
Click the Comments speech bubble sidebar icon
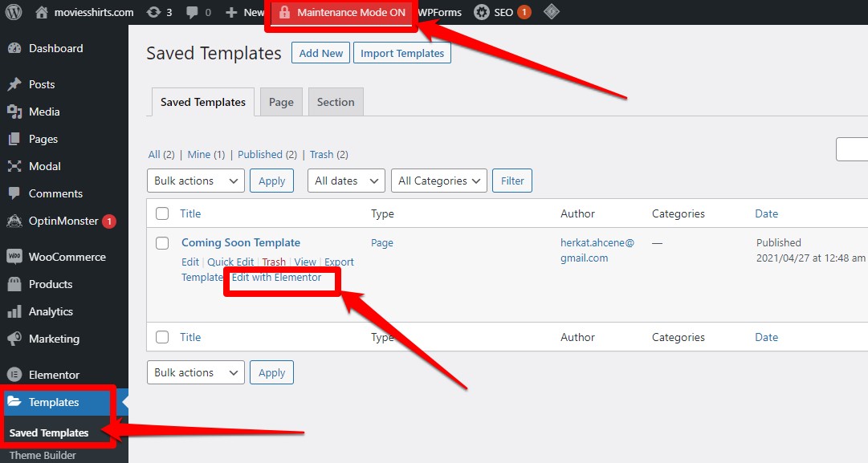click(14, 193)
